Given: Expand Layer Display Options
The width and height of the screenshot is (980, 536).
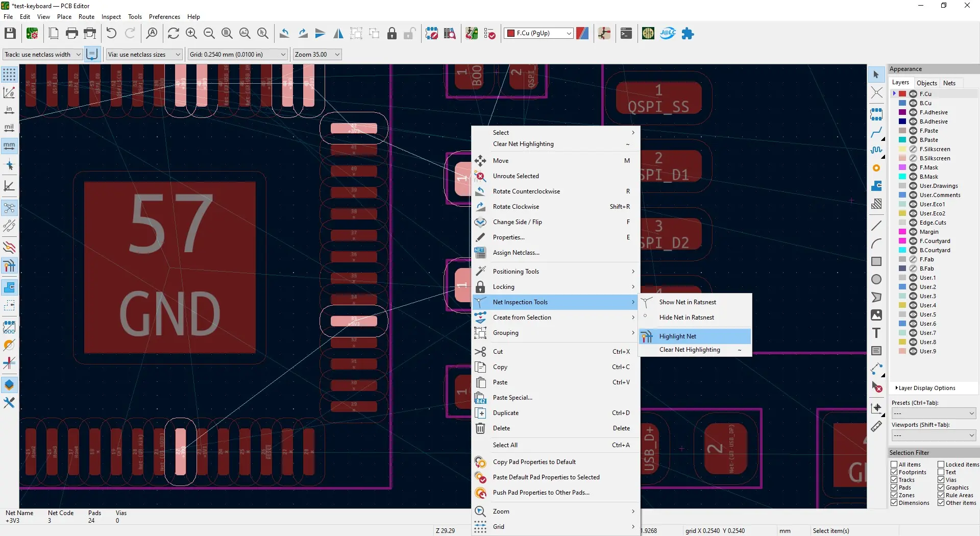Looking at the screenshot, I should pos(925,388).
